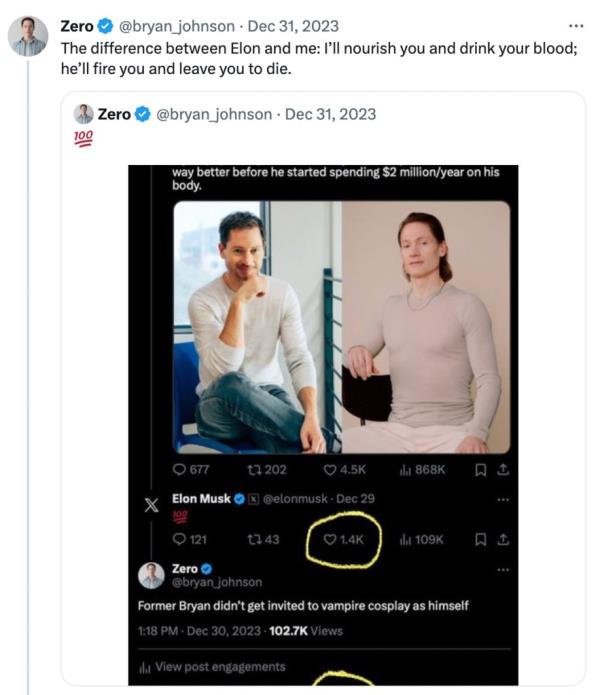Click the 202 retweets icon
The image size is (600, 695).
[254, 469]
